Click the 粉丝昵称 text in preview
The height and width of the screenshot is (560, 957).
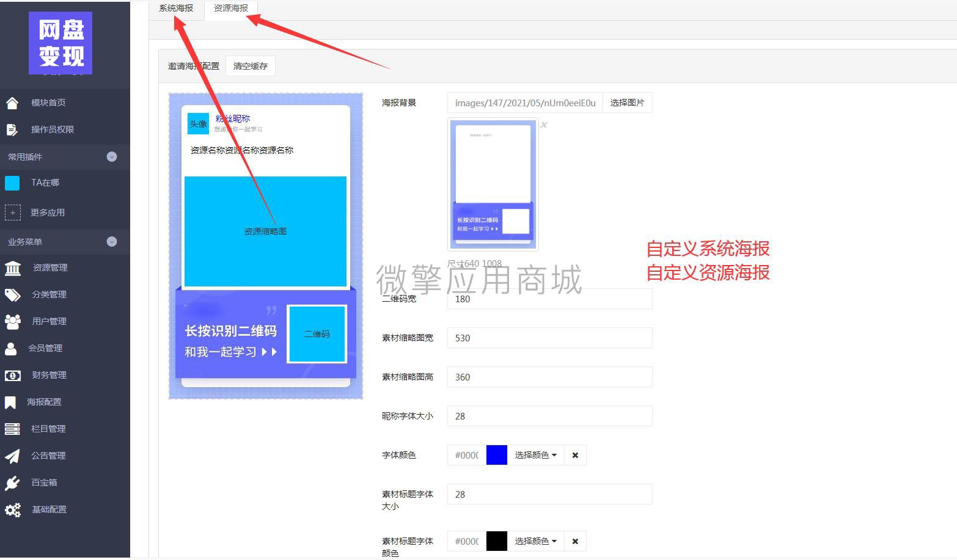[x=232, y=118]
